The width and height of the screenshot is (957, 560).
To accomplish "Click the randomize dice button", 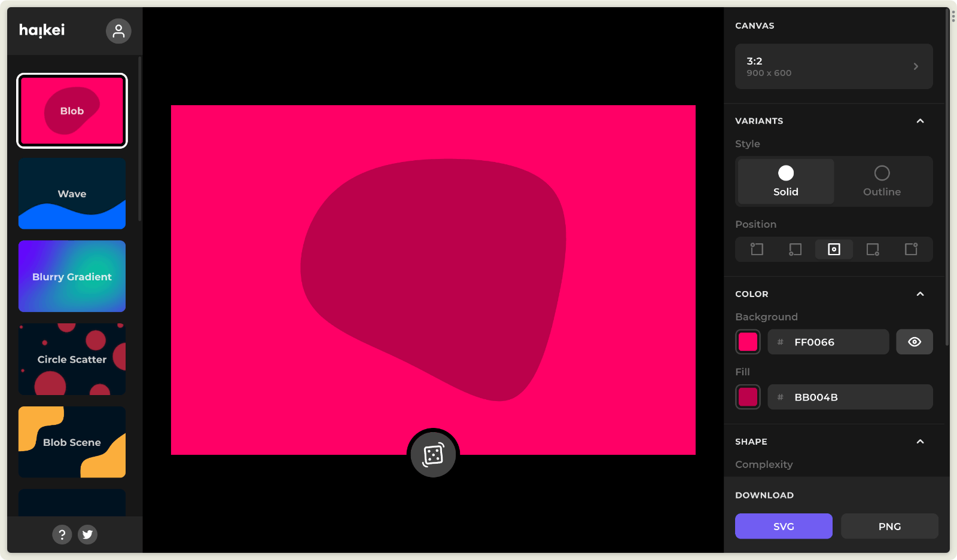I will 433,454.
